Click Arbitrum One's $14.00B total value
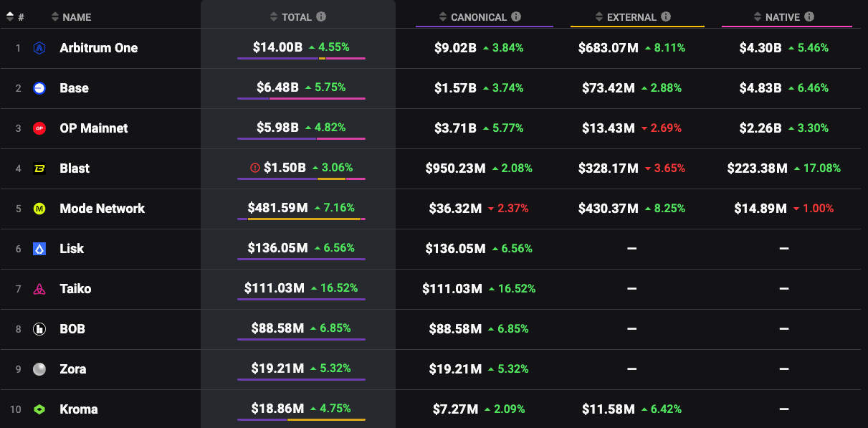The height and width of the screenshot is (428, 868). pos(277,47)
